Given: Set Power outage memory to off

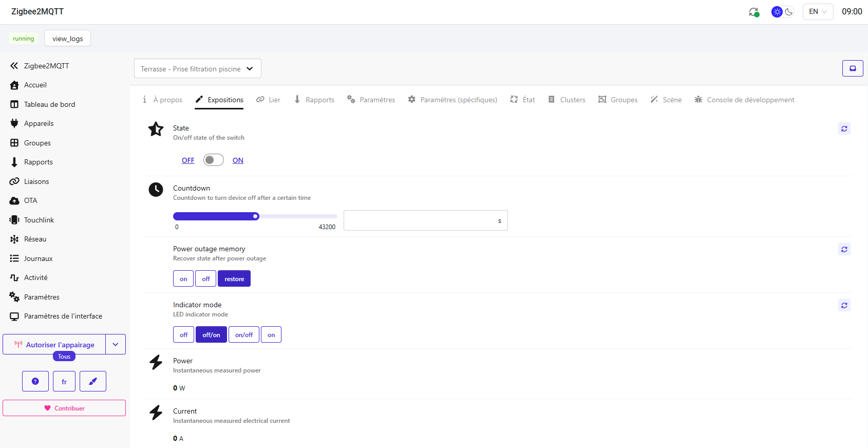Looking at the screenshot, I should click(x=205, y=278).
